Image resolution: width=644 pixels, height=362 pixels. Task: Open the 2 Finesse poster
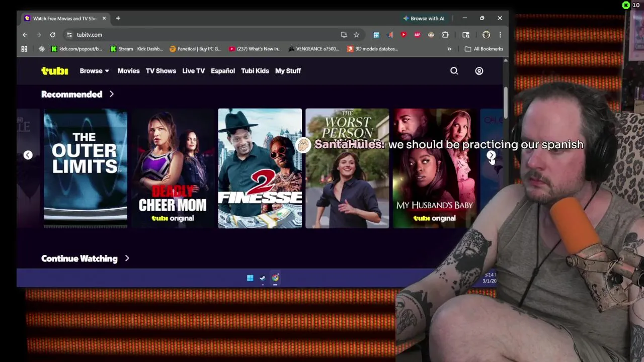[x=260, y=168]
